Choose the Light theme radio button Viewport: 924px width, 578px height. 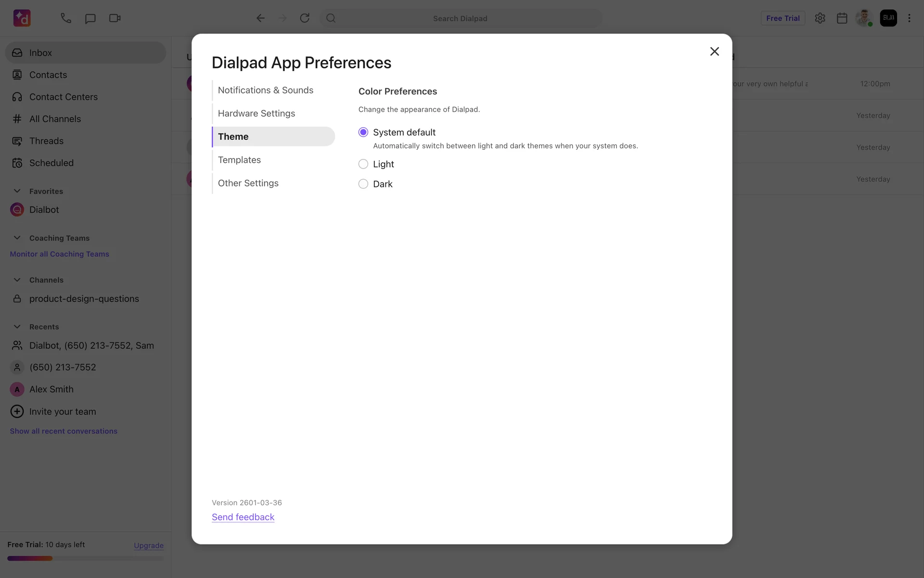363,164
